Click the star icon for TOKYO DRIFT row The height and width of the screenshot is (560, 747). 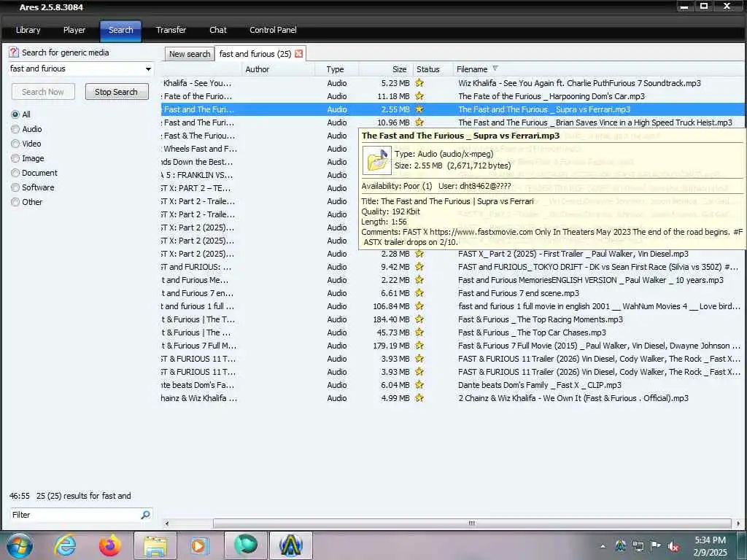419,267
